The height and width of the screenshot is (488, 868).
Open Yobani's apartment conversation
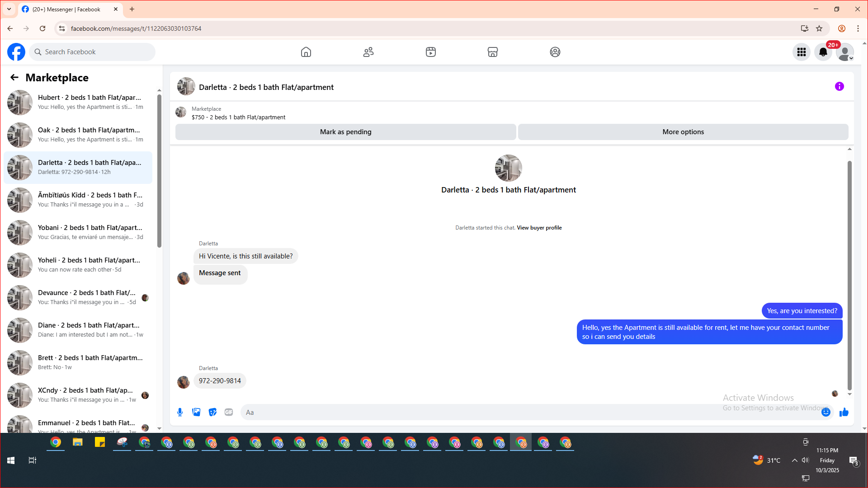78,233
